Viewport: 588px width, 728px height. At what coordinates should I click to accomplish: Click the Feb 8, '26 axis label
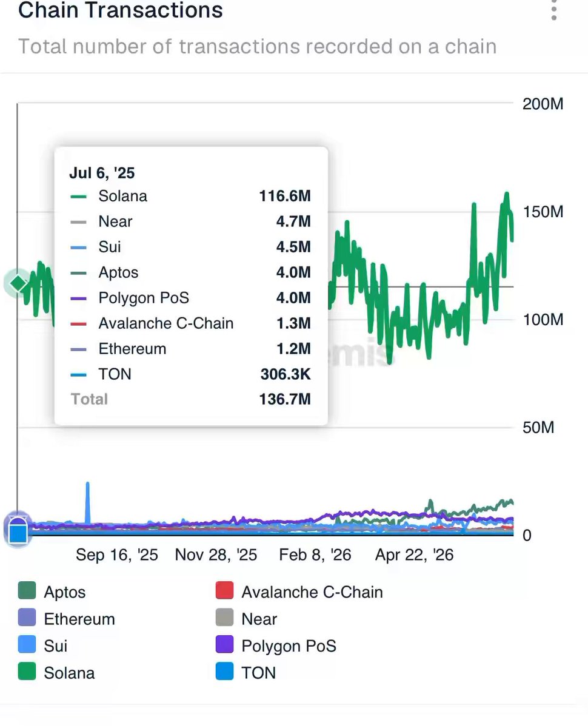tap(315, 555)
